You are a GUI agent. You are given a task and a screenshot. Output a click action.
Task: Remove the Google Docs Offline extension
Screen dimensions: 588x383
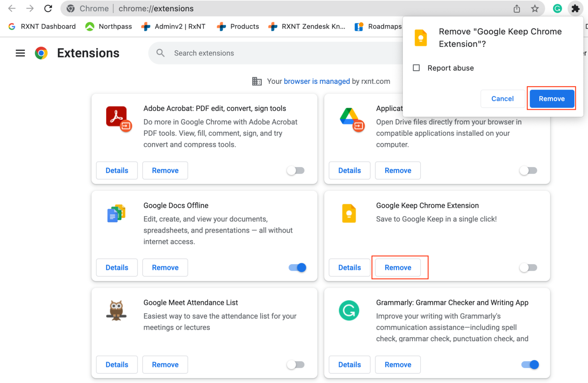click(x=165, y=267)
